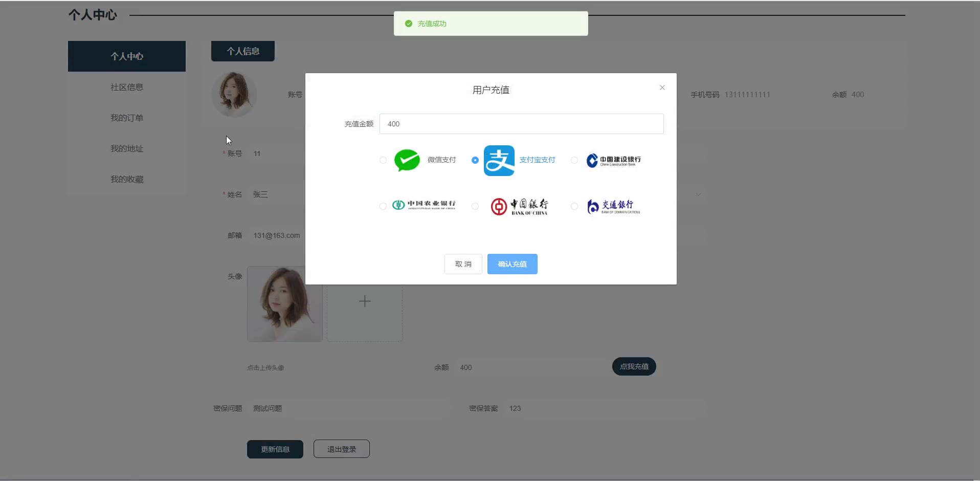
Task: Click the 微信支付 text label
Action: (x=441, y=160)
